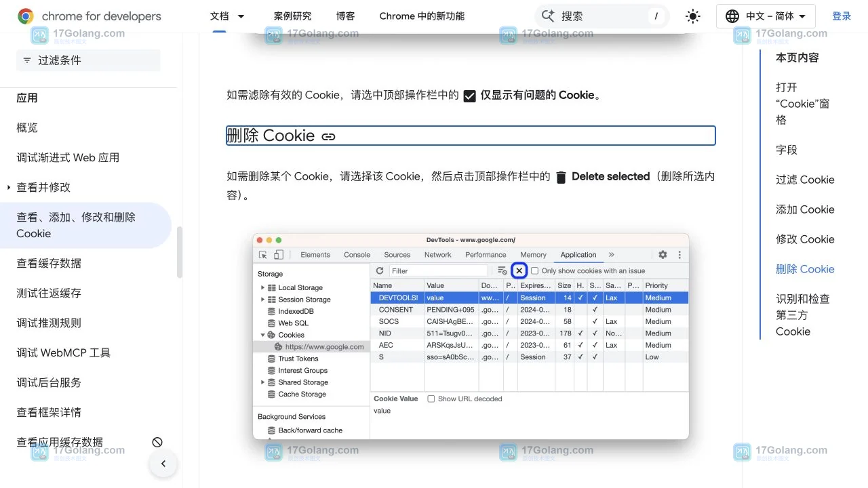Select DEVTOOLS! cookie row

click(x=530, y=298)
